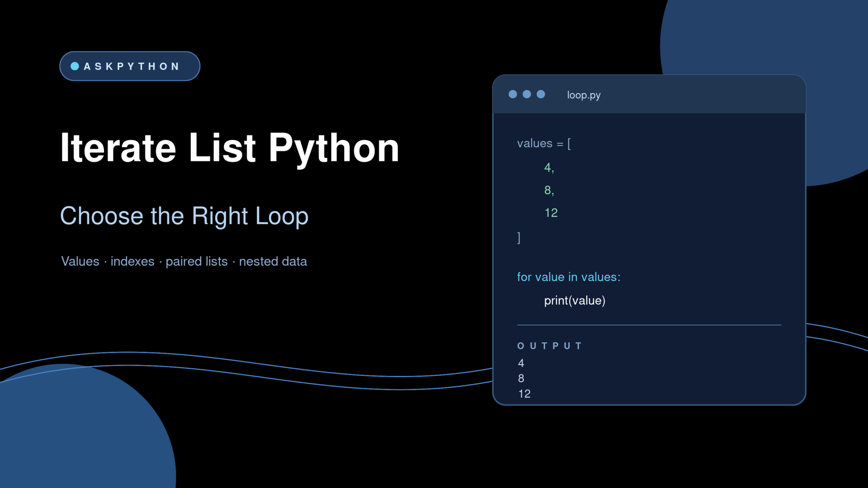The width and height of the screenshot is (868, 488).
Task: Click the cyan dot in ASKPYTHON badge
Action: [75, 66]
